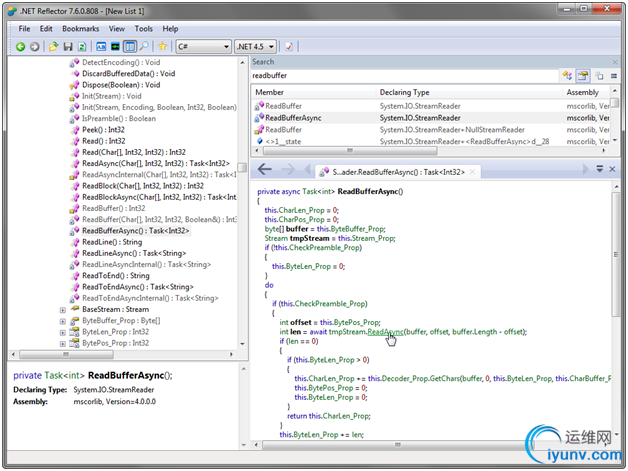Select ReadToEnd() : String tree item
This screenshot has width=628, height=471.
coord(116,276)
